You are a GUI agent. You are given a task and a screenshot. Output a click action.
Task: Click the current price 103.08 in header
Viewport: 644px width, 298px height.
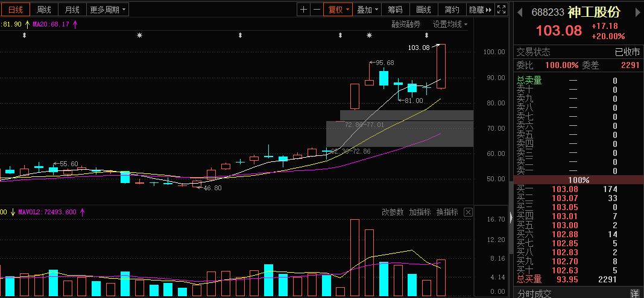(559, 31)
